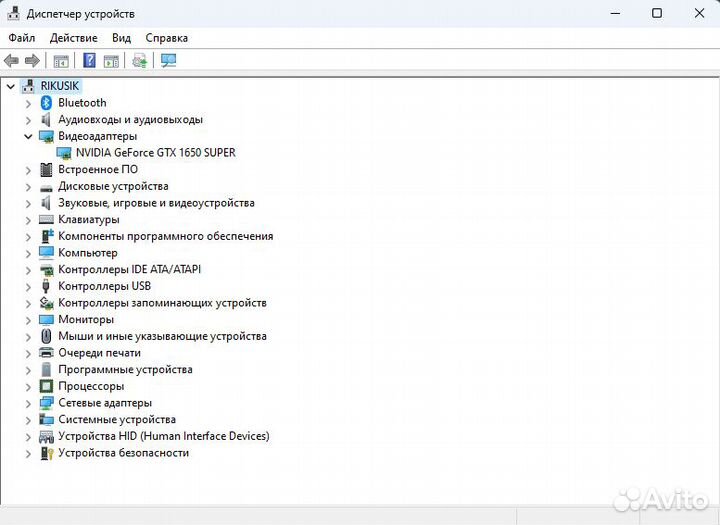Expand the Клавиатуры chevron
720x525 pixels.
(x=28, y=220)
